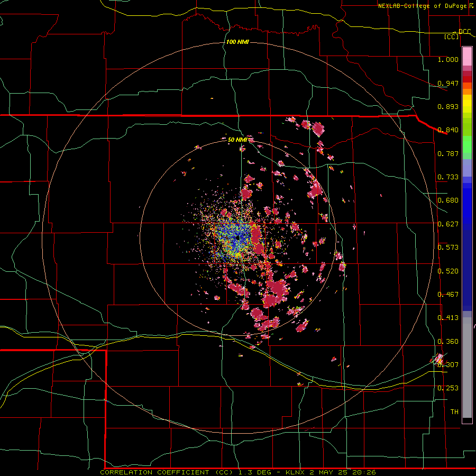Click the 1.3 DEG elevation text
Image resolution: width=476 pixels, height=476 pixels.
click(x=255, y=472)
